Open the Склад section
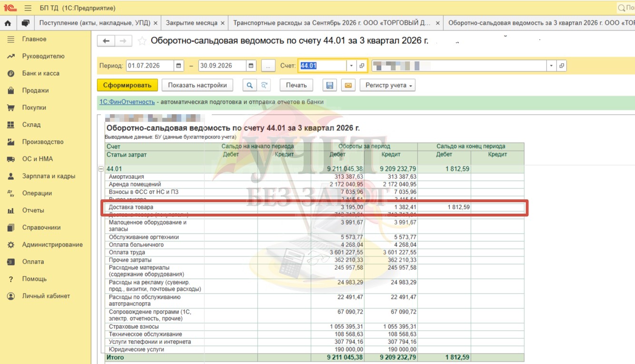 31,125
